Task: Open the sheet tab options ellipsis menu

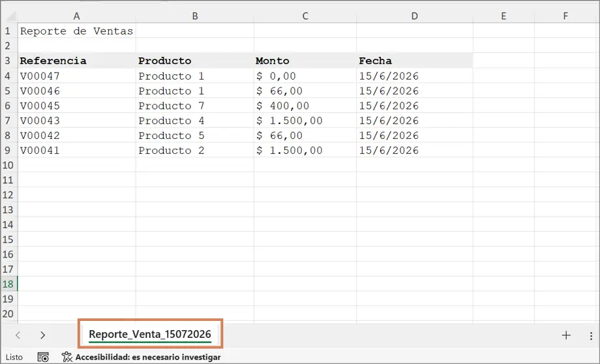Action: (x=592, y=336)
